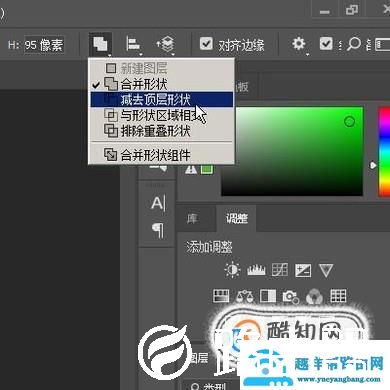Open the character panel A icon
Screen dimensions: 390x390
click(x=158, y=203)
